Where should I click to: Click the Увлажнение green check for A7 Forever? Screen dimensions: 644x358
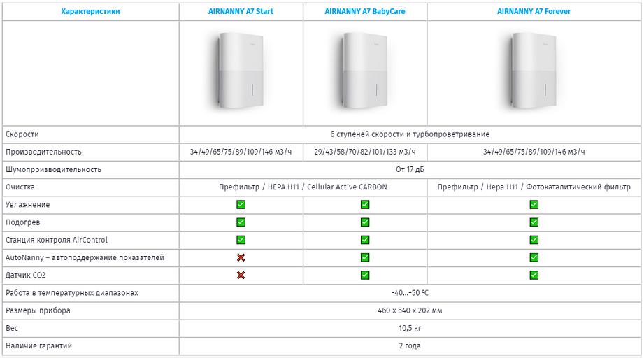click(534, 205)
